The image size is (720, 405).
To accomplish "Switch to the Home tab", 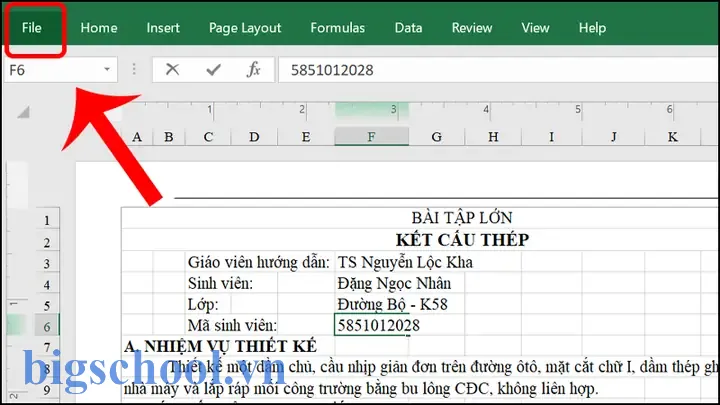I will (99, 28).
